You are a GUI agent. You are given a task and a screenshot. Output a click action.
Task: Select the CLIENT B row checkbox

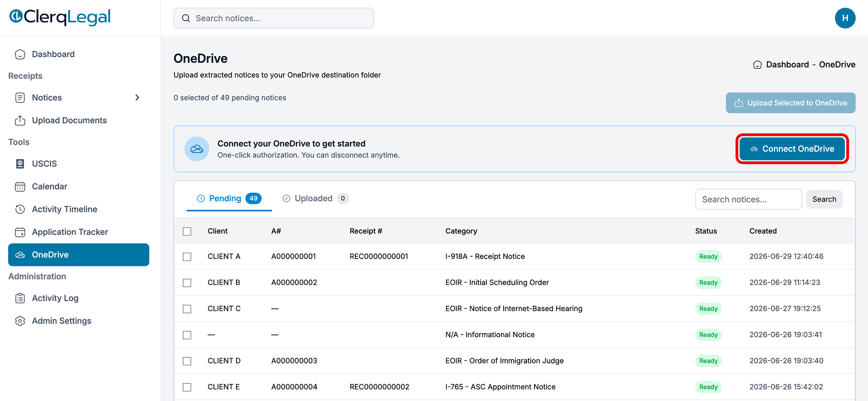(187, 283)
